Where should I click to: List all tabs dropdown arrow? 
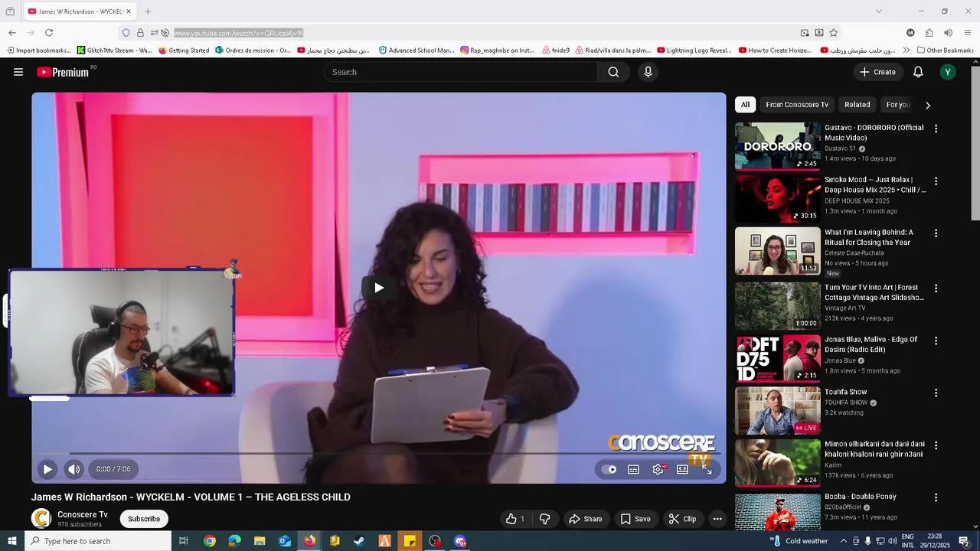pyautogui.click(x=878, y=11)
